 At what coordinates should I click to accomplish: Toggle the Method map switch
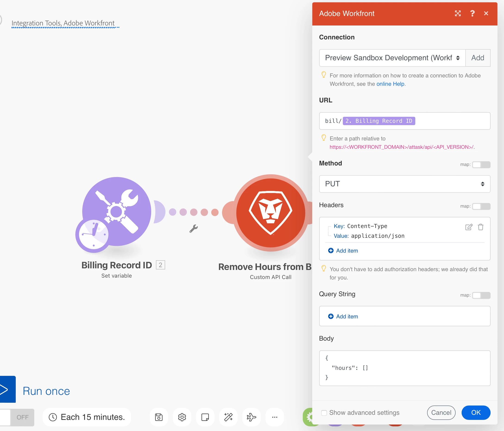(481, 165)
